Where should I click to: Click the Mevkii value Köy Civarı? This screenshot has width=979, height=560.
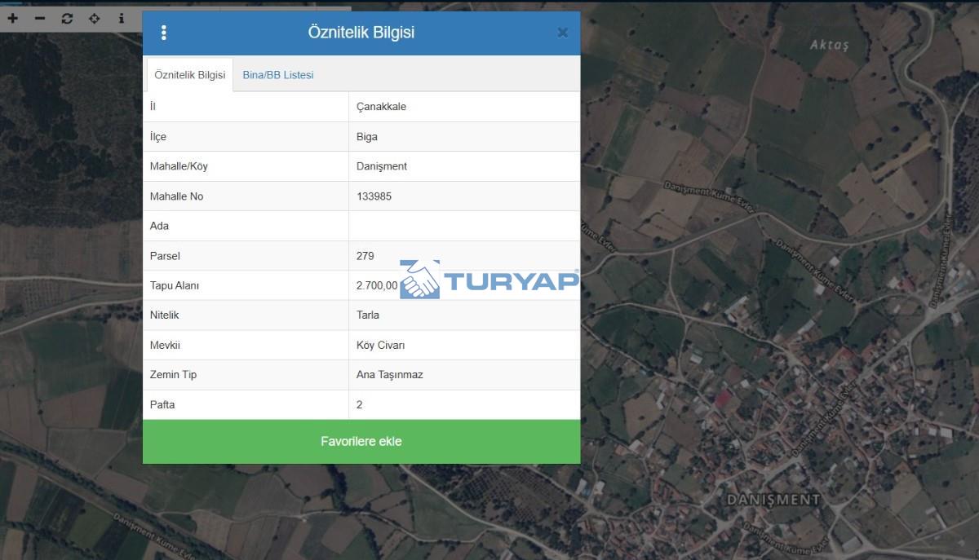point(380,345)
